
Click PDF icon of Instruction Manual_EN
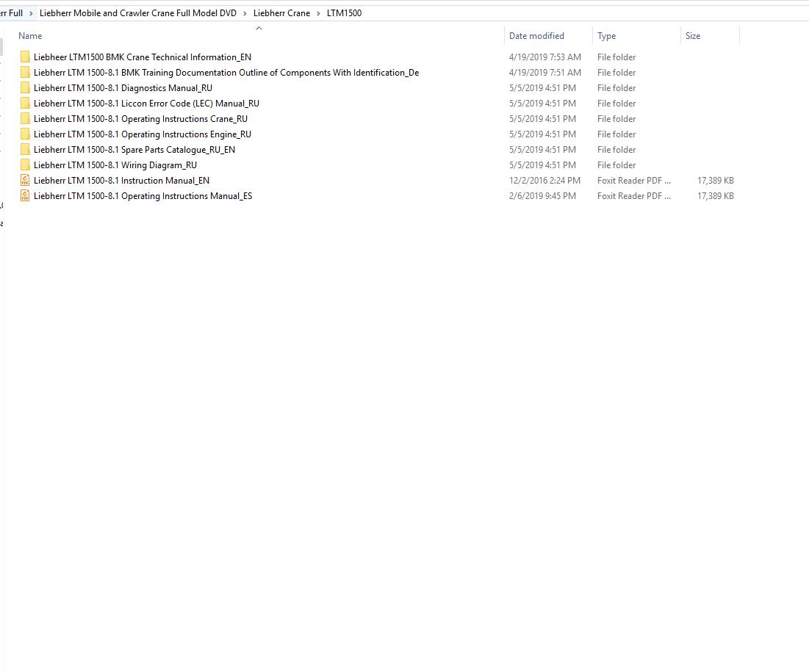click(25, 181)
